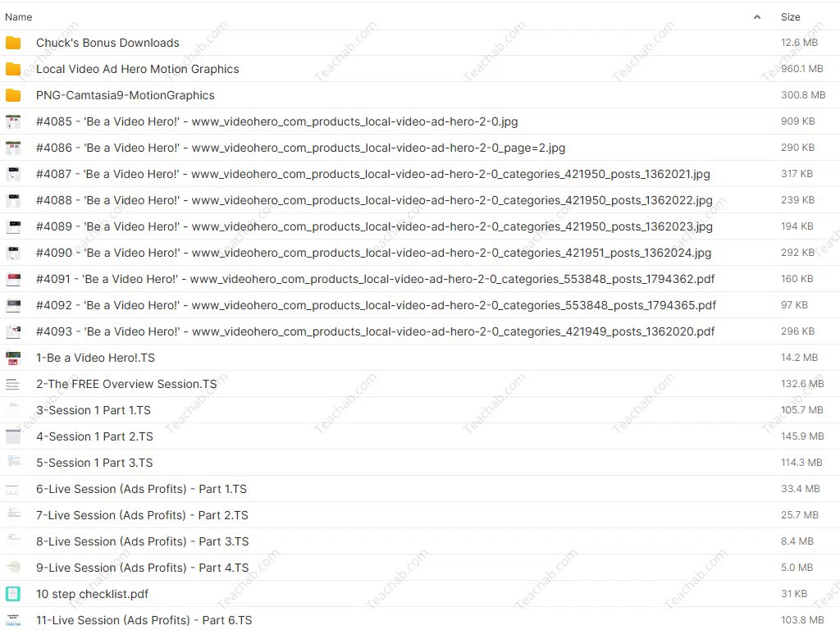
Task: Click thumbnail icon of 1-Be a Video Hero!.TS
Action: (x=13, y=358)
